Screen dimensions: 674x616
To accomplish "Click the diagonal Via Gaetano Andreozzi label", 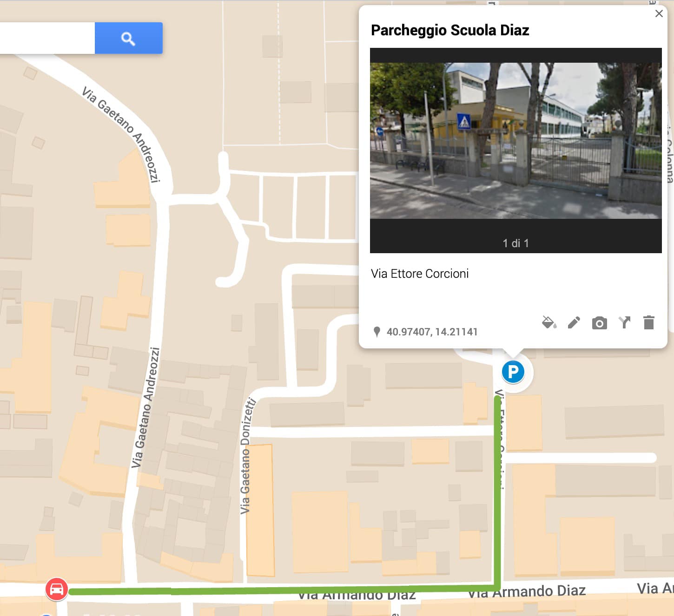I will (x=121, y=134).
